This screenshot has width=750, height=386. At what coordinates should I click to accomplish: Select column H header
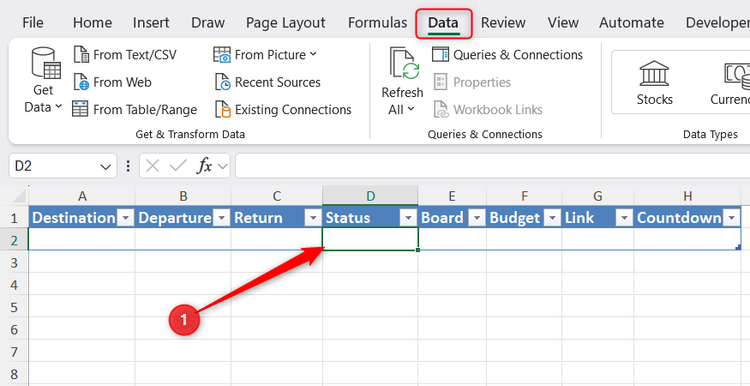(x=687, y=196)
